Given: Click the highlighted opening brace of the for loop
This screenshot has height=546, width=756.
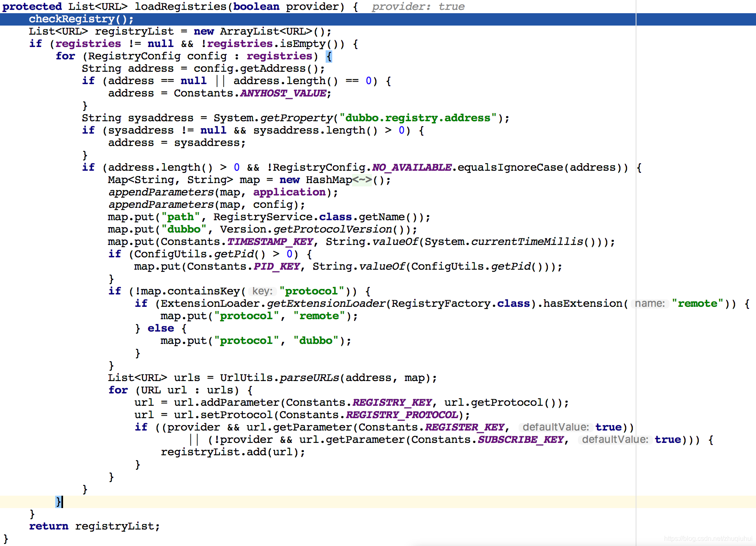Looking at the screenshot, I should [329, 56].
